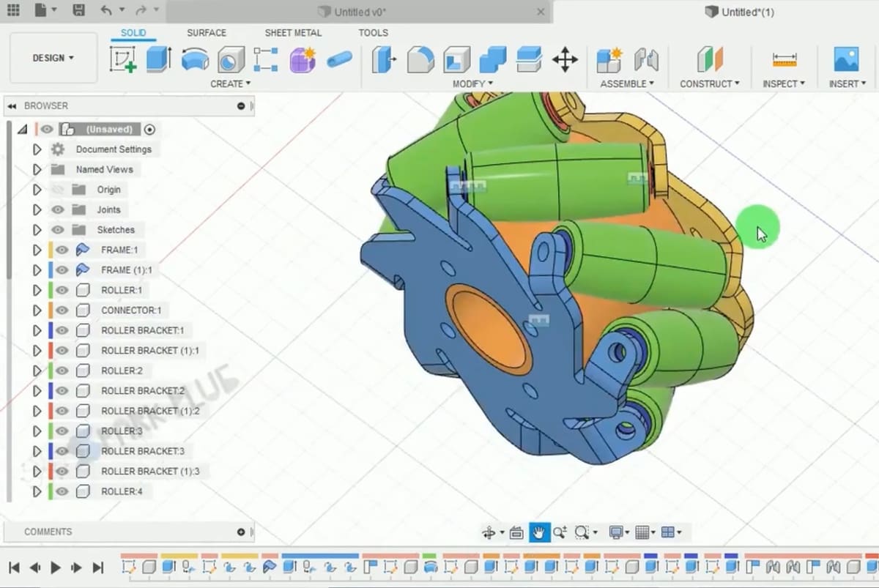Switch to the TOOLS tab
The image size is (879, 588).
point(373,33)
